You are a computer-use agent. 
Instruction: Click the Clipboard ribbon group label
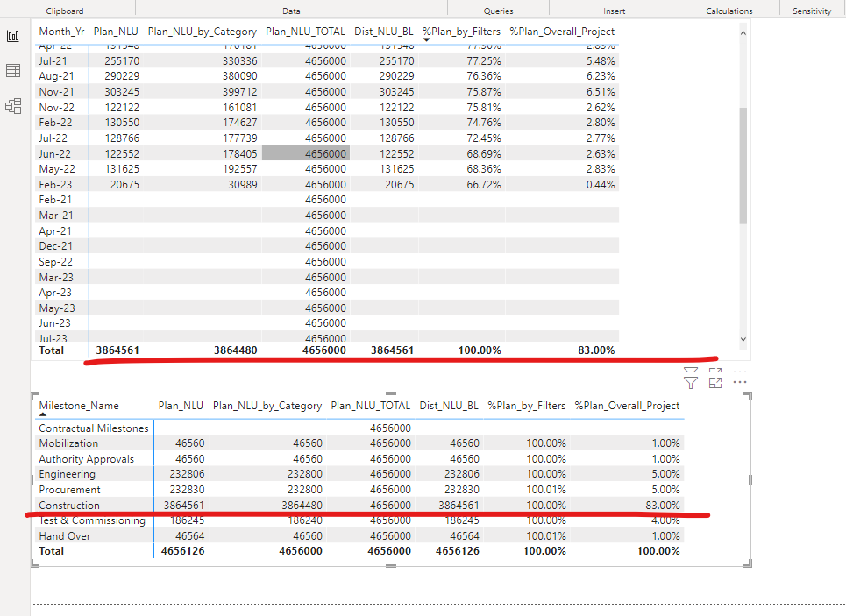pos(65,11)
